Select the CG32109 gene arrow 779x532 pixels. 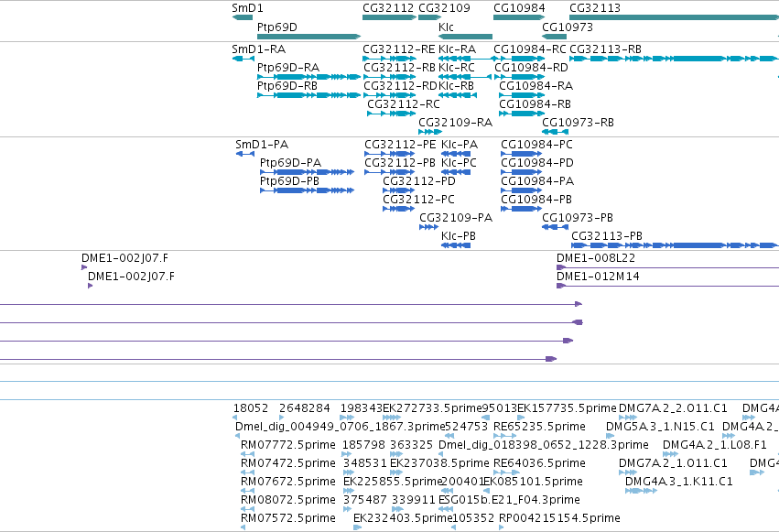coord(429,17)
